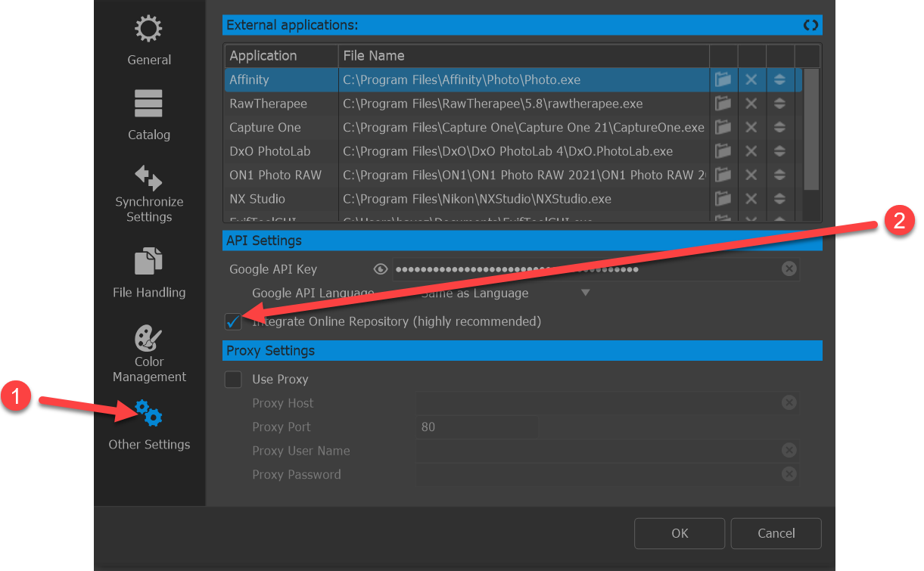Viewport: 924px width, 571px height.
Task: Reorder the Affinity row with its move icon
Action: coord(779,79)
